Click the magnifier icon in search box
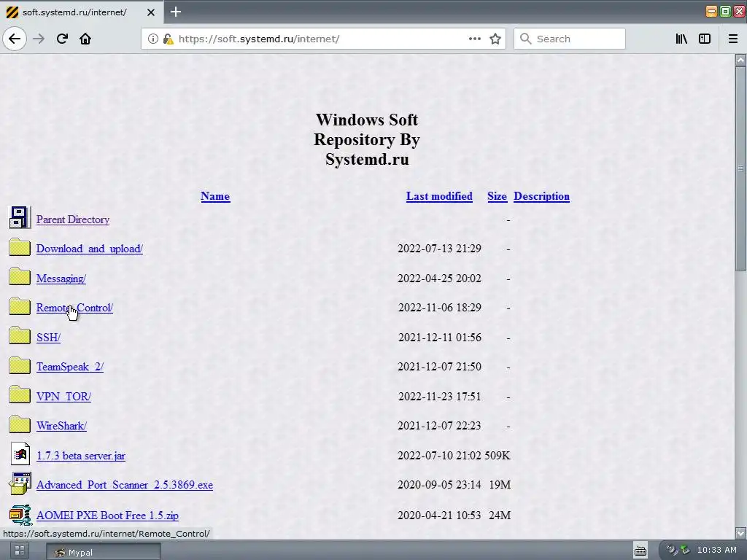Image resolution: width=747 pixels, height=560 pixels. pyautogui.click(x=525, y=39)
